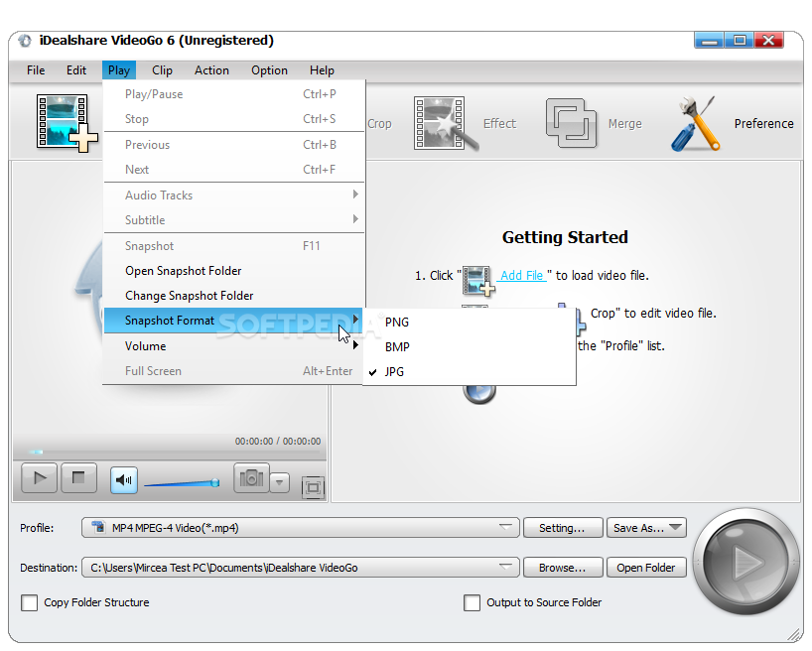Click the Add File film icon in toolbar
This screenshot has height=651, width=812.
tap(67, 123)
